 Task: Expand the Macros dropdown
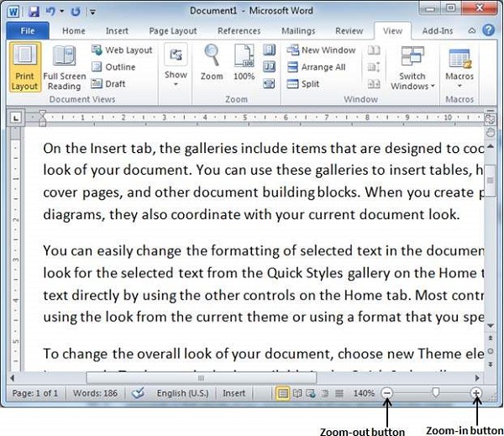pos(459,69)
